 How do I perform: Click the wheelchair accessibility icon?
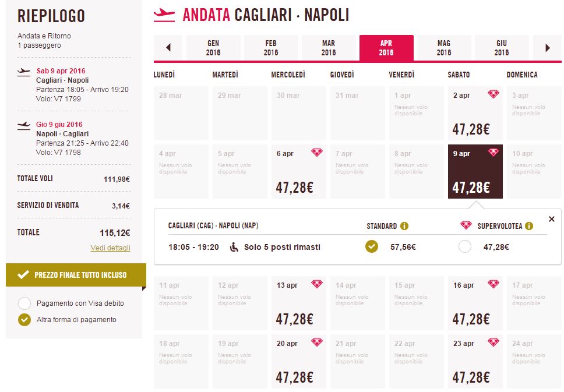234,247
